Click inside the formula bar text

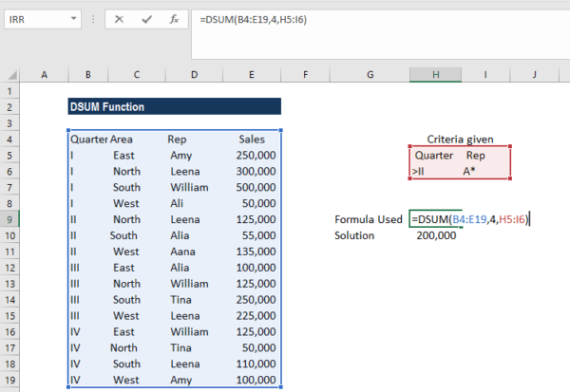coord(253,19)
